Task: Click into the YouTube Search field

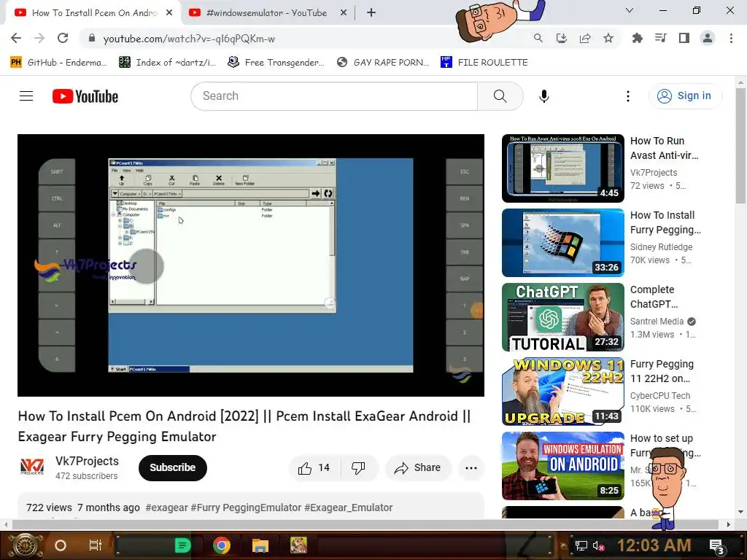Action: point(334,96)
